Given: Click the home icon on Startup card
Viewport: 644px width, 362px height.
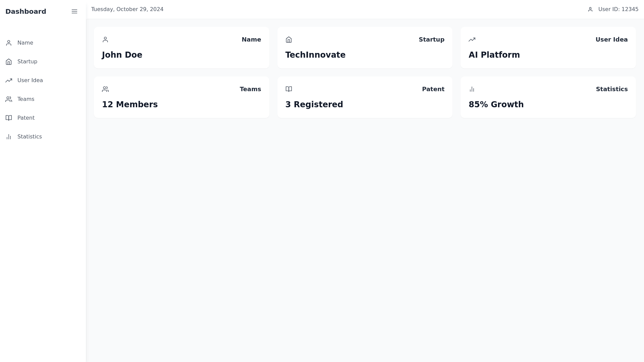Looking at the screenshot, I should [x=289, y=40].
